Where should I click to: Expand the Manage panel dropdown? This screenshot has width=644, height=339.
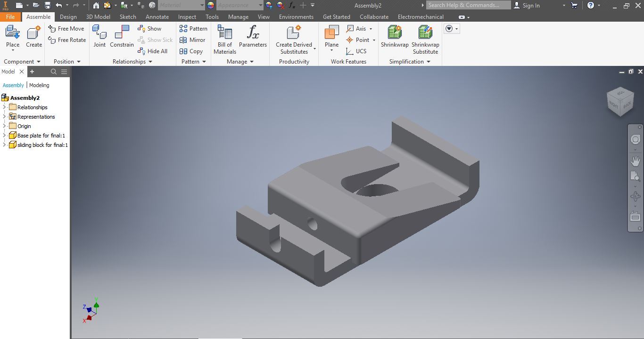click(252, 62)
